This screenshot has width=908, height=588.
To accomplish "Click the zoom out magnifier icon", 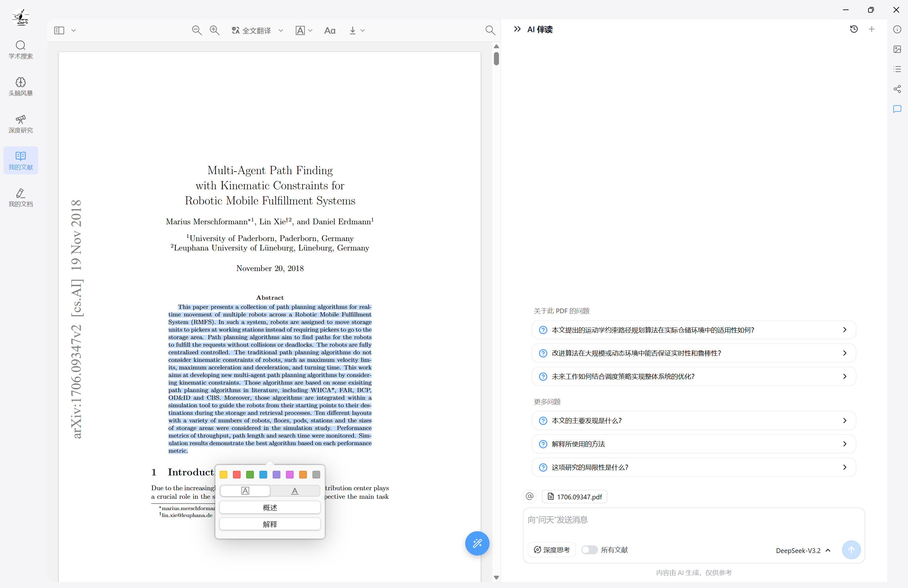I will [x=197, y=31].
